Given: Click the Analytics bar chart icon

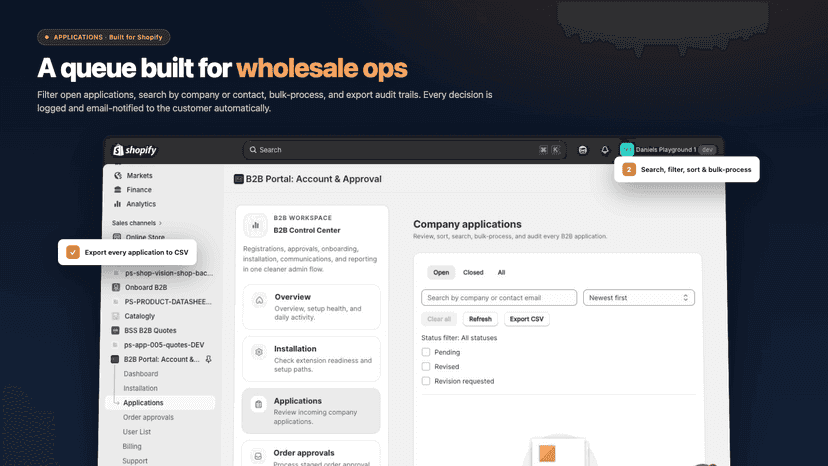Looking at the screenshot, I should coord(117,204).
